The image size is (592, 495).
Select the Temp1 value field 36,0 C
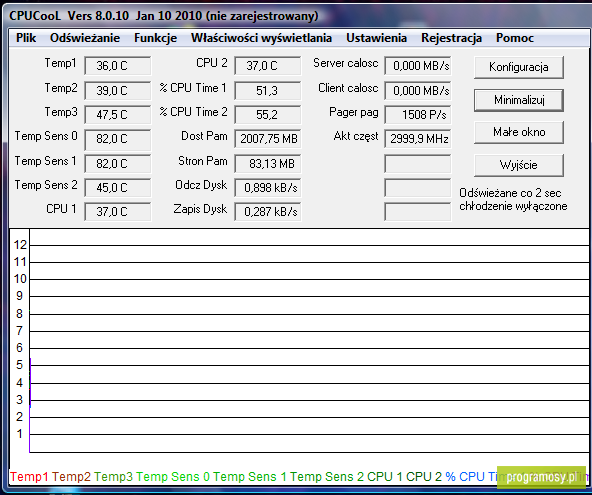pyautogui.click(x=117, y=66)
